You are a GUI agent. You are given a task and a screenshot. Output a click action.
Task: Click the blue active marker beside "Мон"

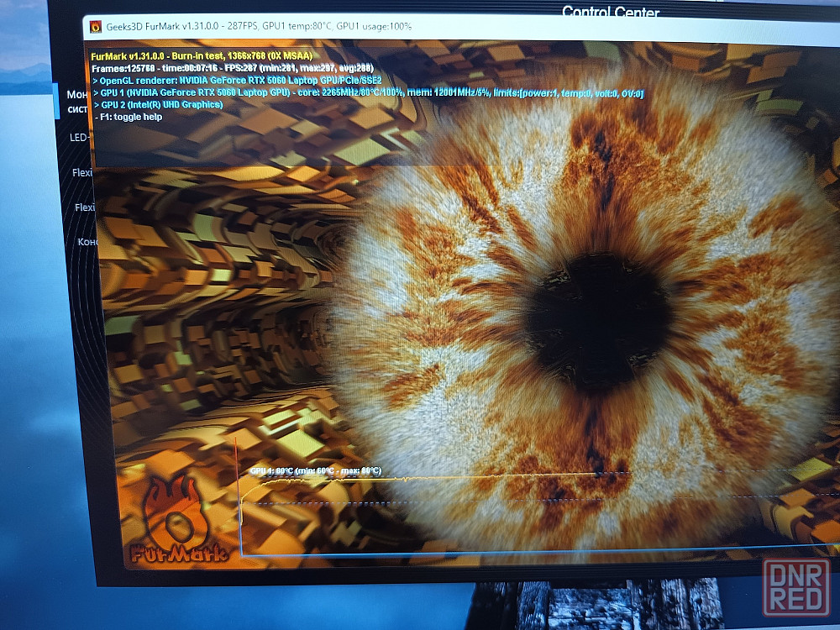57,101
